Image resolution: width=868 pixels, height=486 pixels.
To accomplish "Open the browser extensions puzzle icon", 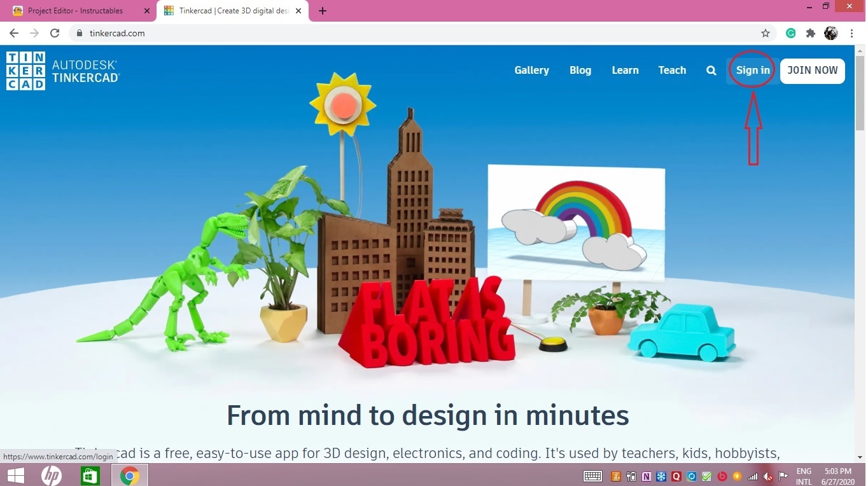I will point(811,33).
